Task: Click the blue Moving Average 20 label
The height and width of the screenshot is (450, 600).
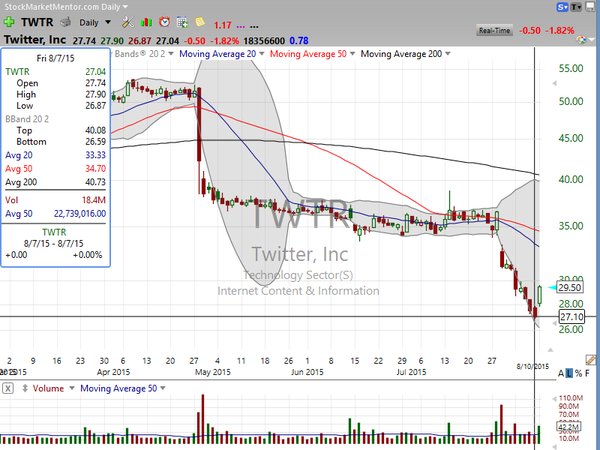Action: click(x=218, y=54)
